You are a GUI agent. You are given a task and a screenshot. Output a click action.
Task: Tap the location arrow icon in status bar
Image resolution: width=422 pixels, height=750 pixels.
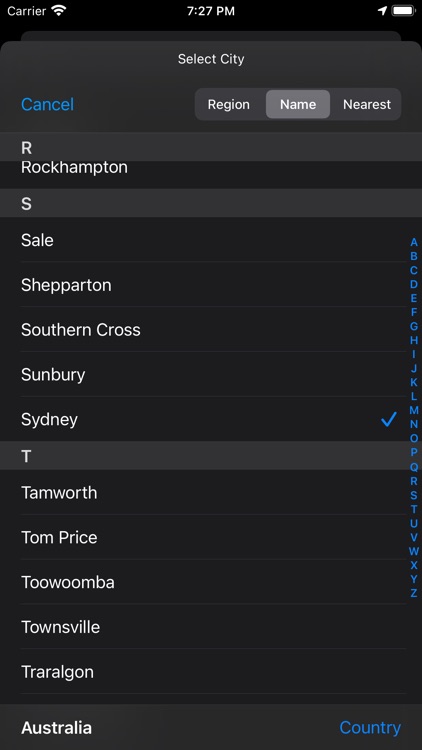tap(382, 11)
